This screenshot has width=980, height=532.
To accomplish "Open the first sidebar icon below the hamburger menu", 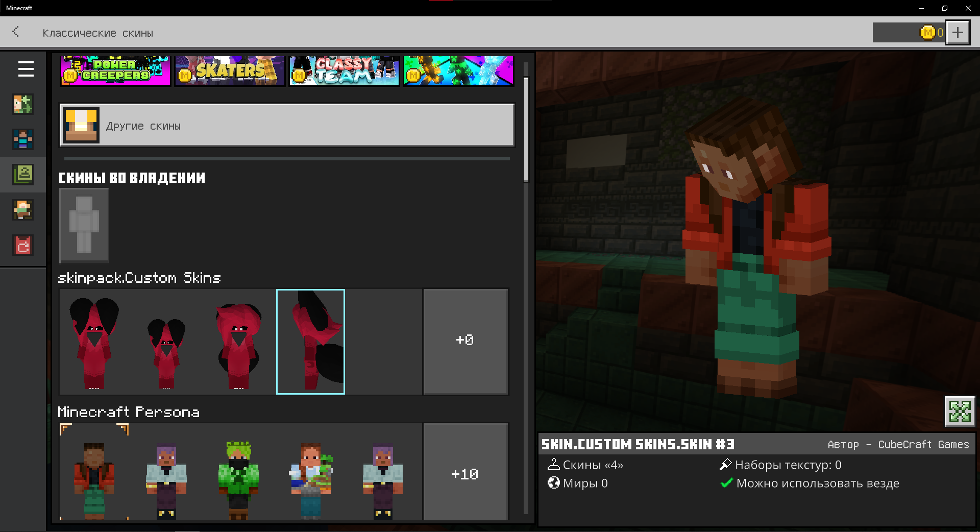I will click(x=23, y=104).
